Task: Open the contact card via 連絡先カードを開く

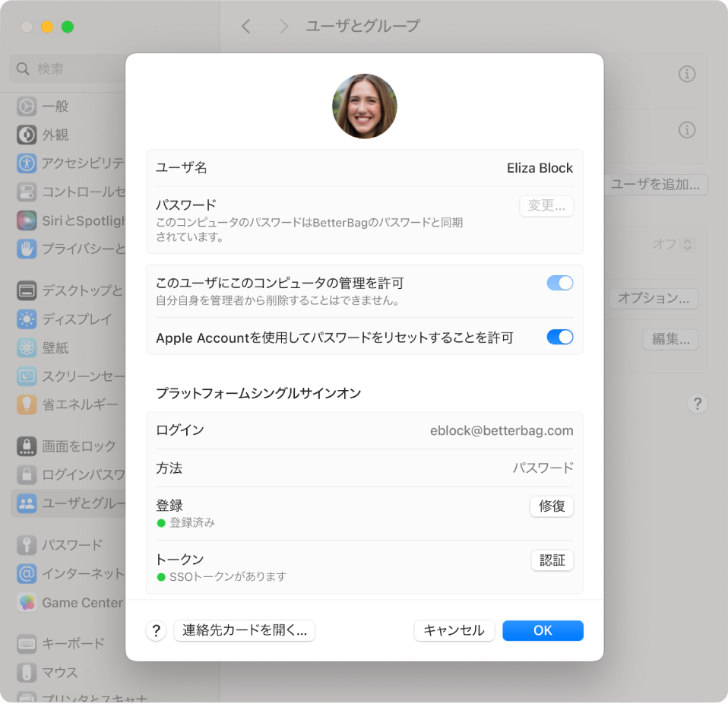Action: [244, 630]
